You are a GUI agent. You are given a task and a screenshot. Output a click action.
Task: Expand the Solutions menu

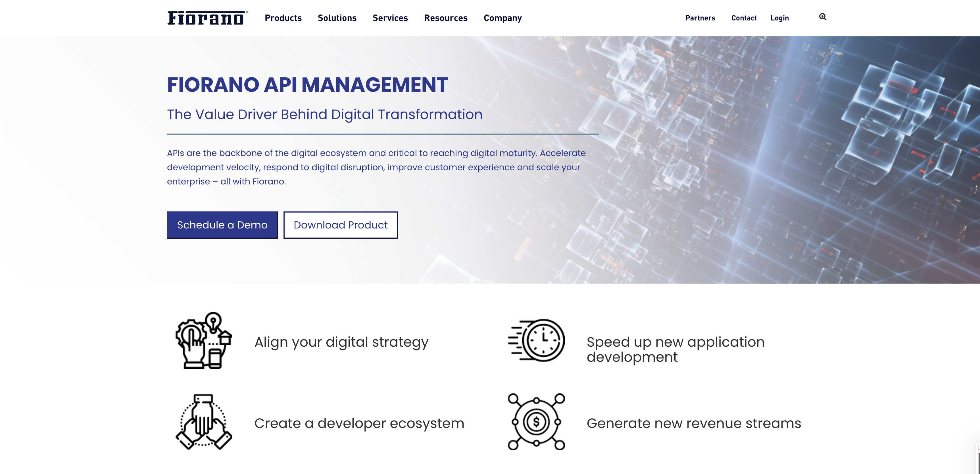click(337, 18)
